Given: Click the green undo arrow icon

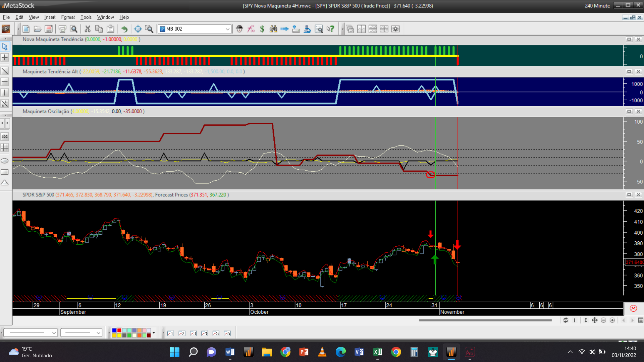Looking at the screenshot, I should coord(124,29).
